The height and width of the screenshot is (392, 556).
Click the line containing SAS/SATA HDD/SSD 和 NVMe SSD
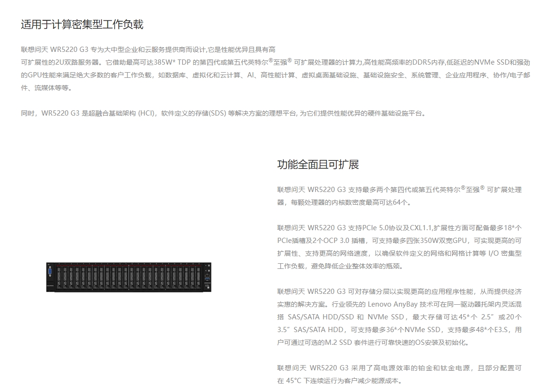point(399,317)
